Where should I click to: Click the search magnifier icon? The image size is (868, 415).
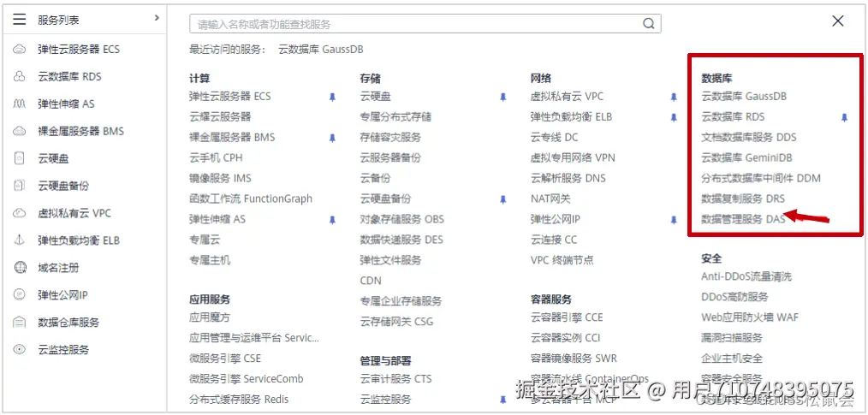point(648,24)
